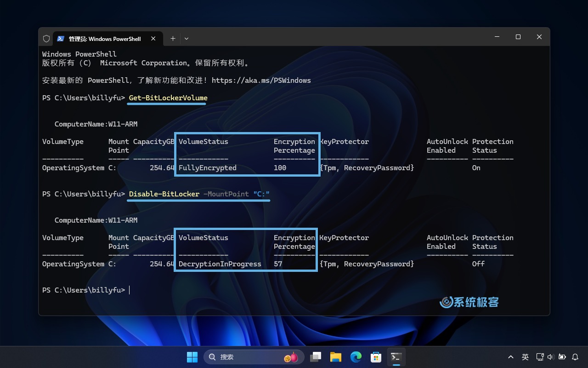Image resolution: width=588 pixels, height=368 pixels.
Task: Click the "C:" argument text
Action: 261,194
